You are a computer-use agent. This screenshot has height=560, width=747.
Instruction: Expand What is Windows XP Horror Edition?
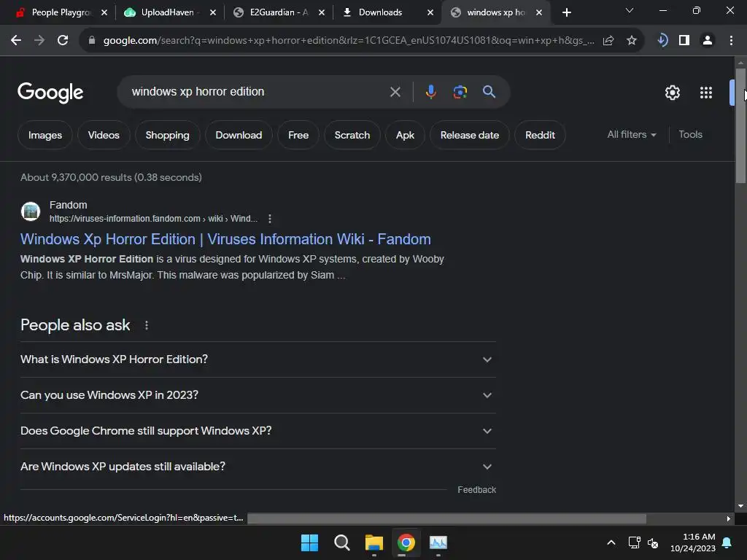(x=258, y=359)
